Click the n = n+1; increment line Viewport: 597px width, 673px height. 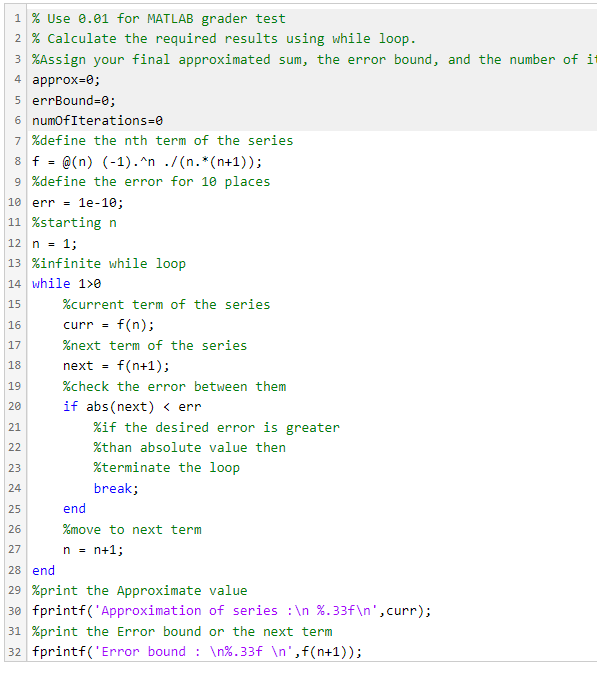point(93,550)
